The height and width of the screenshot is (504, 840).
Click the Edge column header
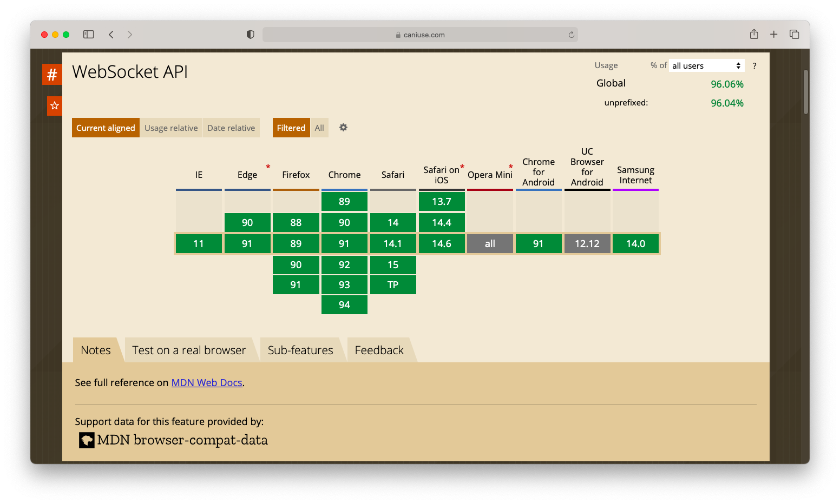[247, 175]
